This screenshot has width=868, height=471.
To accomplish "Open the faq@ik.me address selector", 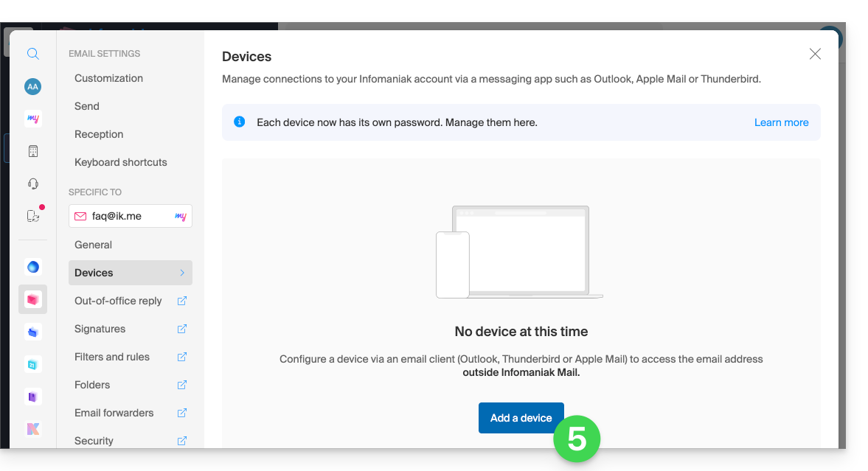I will point(130,216).
